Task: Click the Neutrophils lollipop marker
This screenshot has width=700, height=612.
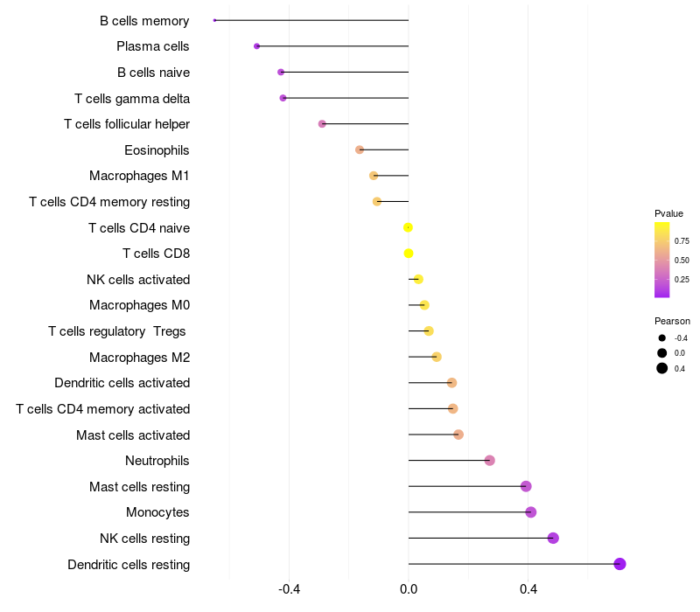Action: pos(490,461)
